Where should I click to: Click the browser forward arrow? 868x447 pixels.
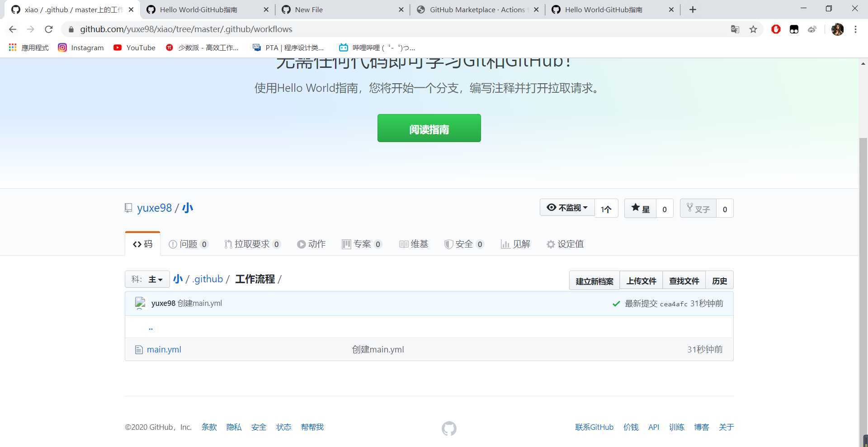(x=30, y=29)
